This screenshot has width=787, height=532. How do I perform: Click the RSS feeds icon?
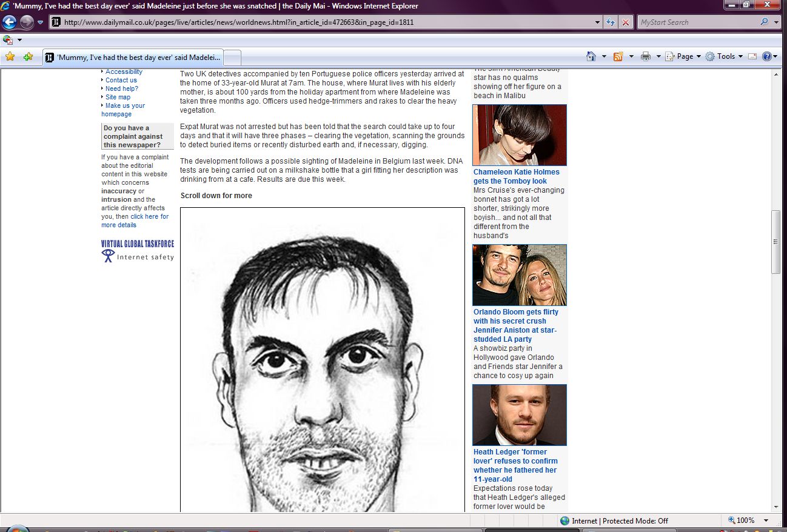click(618, 56)
